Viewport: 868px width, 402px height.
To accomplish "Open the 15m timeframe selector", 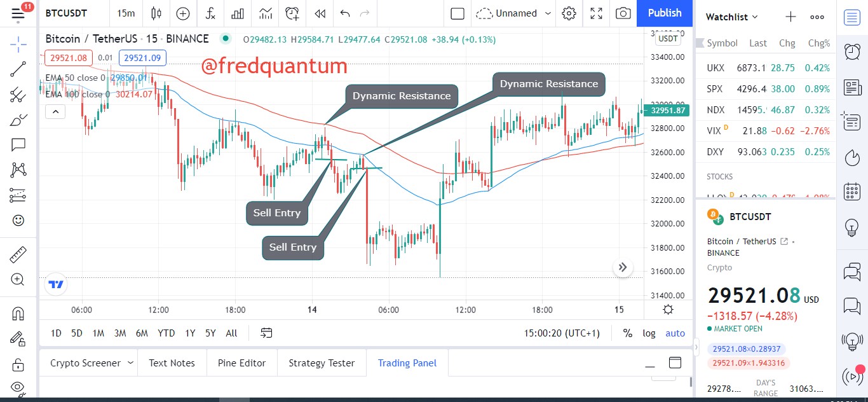I will coord(126,13).
